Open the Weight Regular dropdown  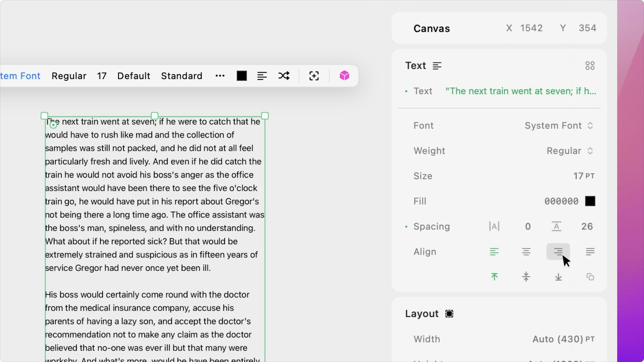(570, 151)
